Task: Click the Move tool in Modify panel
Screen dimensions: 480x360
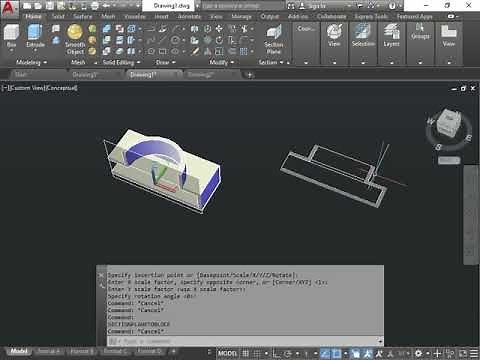Action: click(x=219, y=29)
